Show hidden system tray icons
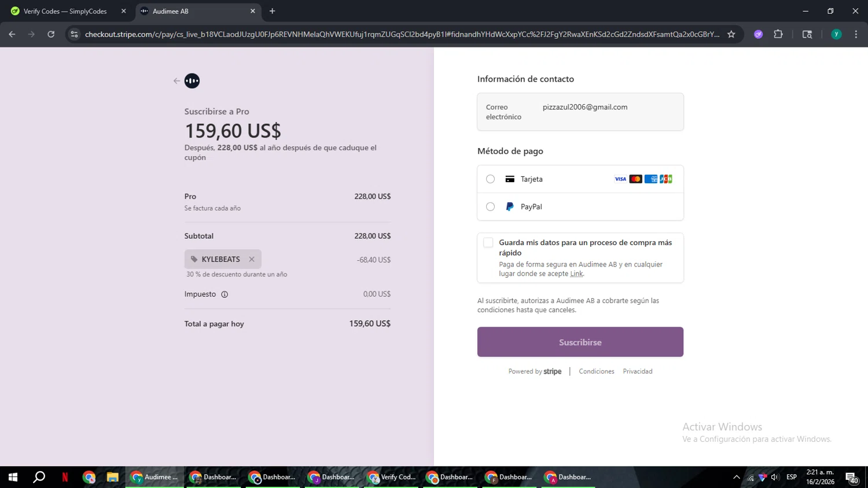 click(x=736, y=477)
